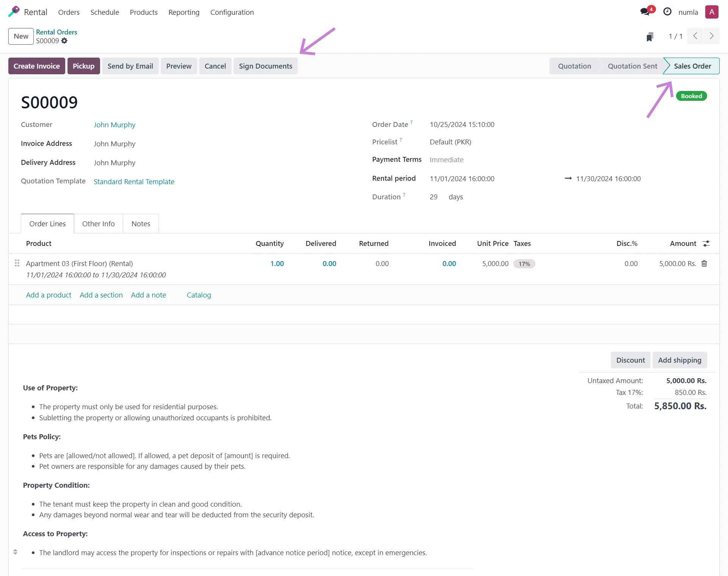Viewport: 728px width, 576px height.
Task: Click the reorder handle icon on product row
Action: pos(17,263)
